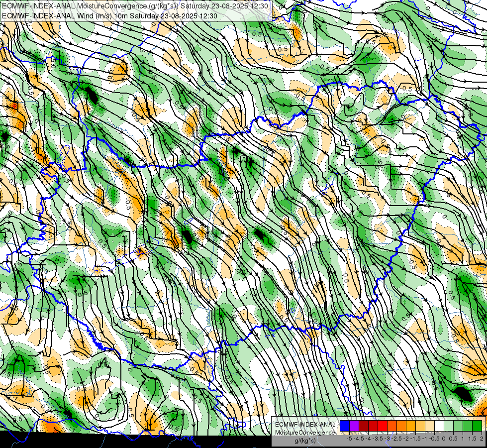Image resolution: width=487 pixels, height=448 pixels.
Task: Pick the red swatch between -4 and -3.5
Action: click(373, 426)
